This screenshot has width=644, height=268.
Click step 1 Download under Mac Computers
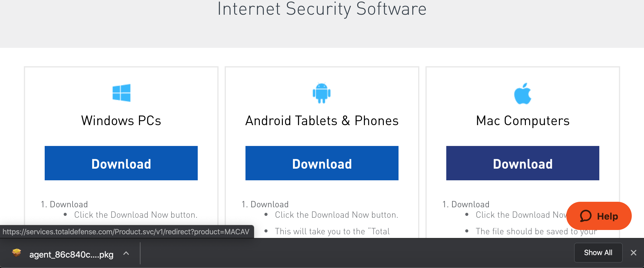click(x=466, y=204)
